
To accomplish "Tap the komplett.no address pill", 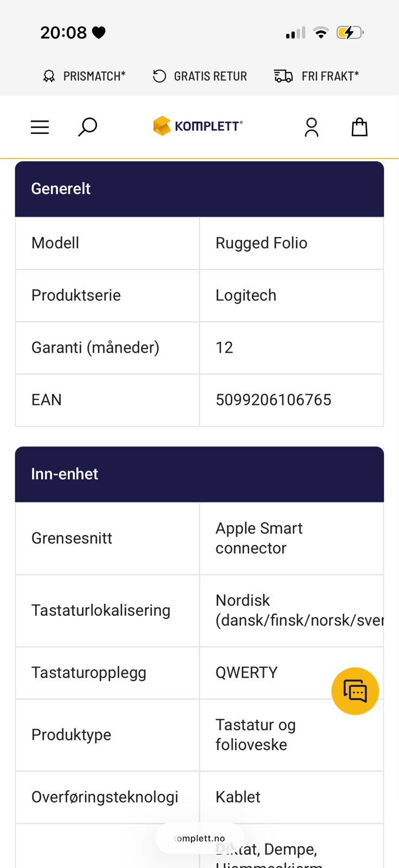I will click(x=200, y=838).
